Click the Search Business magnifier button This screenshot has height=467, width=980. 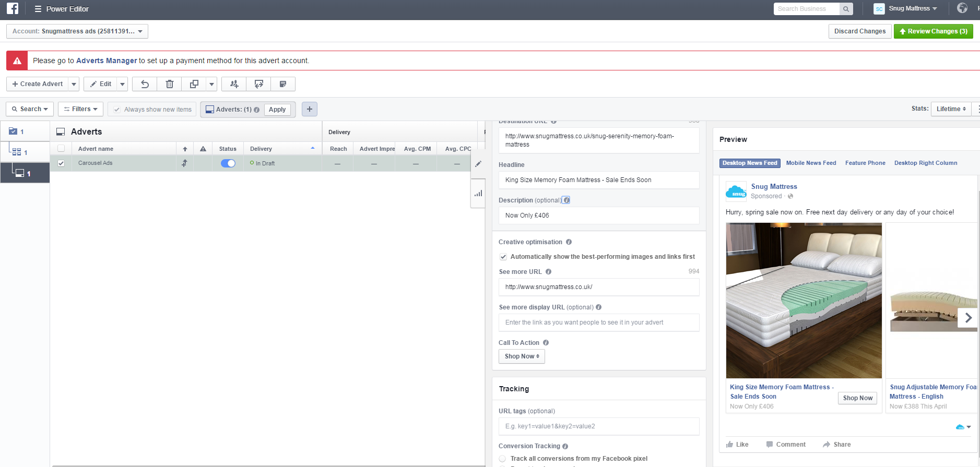point(846,9)
